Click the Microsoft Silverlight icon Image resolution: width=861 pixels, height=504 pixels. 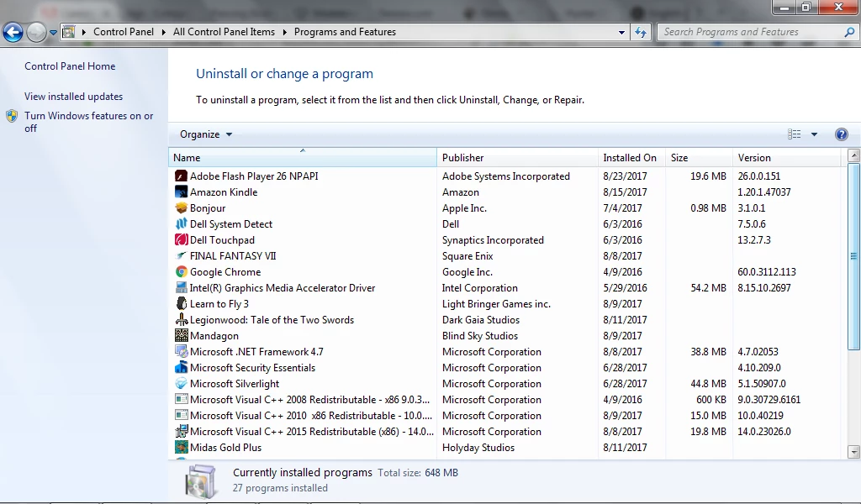click(x=182, y=383)
